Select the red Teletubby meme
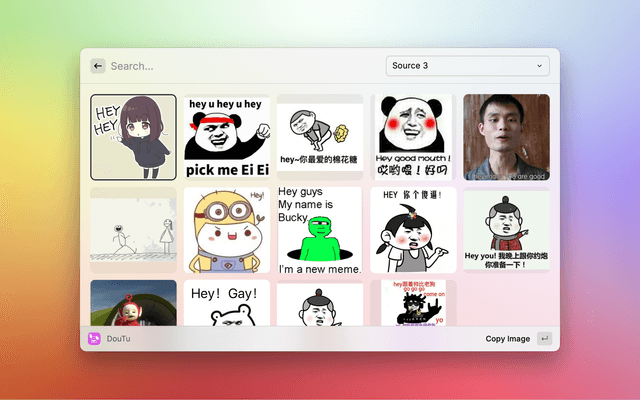Viewport: 640px width, 400px height. (x=133, y=304)
